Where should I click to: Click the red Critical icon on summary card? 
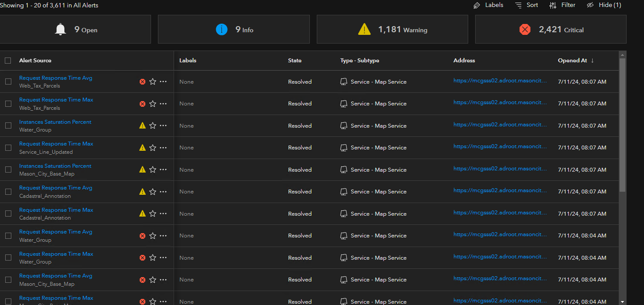[525, 29]
